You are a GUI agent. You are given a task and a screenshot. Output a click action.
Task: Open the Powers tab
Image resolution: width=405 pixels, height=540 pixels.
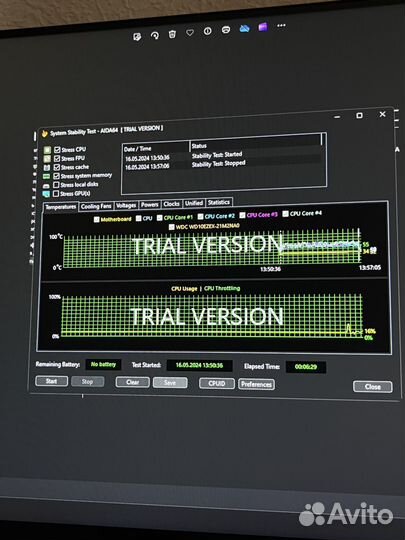tap(149, 205)
